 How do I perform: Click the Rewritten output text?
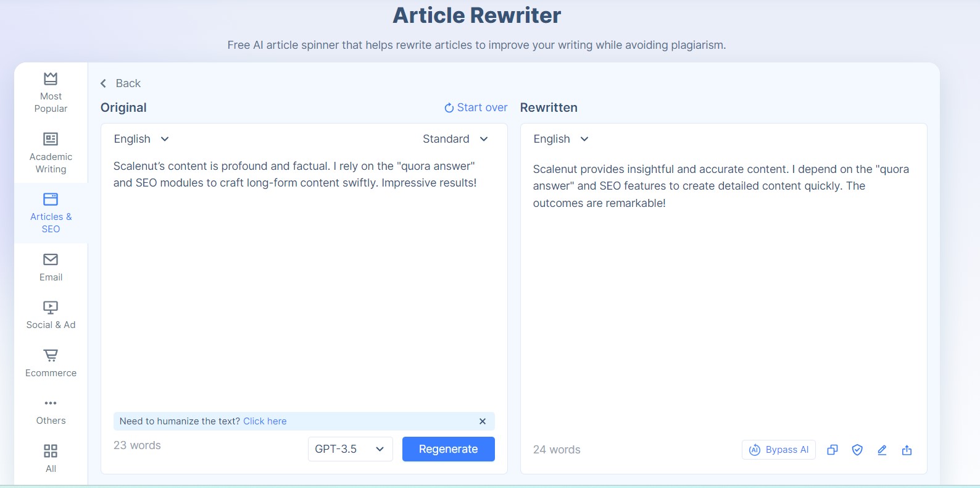click(x=721, y=186)
